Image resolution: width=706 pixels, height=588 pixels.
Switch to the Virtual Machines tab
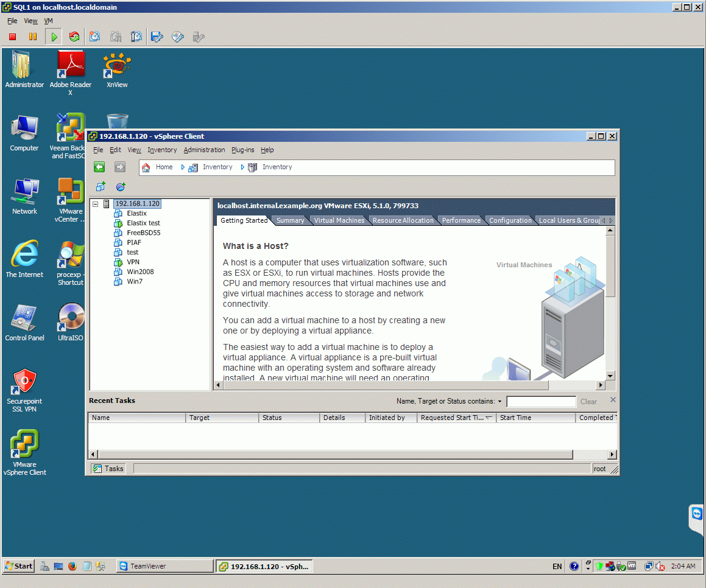pyautogui.click(x=339, y=220)
